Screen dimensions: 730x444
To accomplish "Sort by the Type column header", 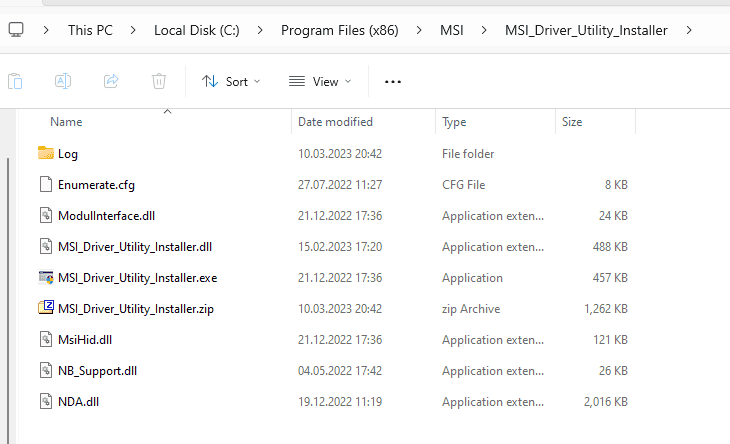I will 454,122.
